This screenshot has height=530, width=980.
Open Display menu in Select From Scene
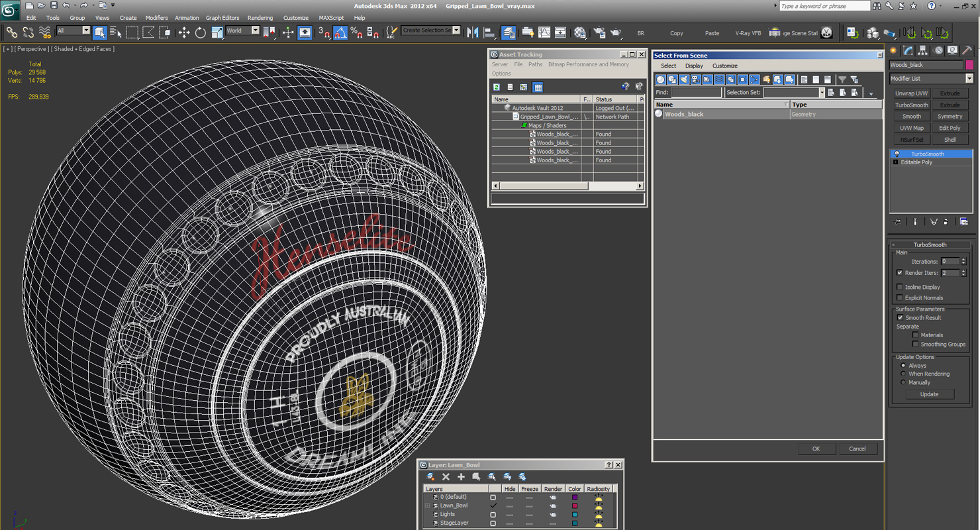pos(694,66)
